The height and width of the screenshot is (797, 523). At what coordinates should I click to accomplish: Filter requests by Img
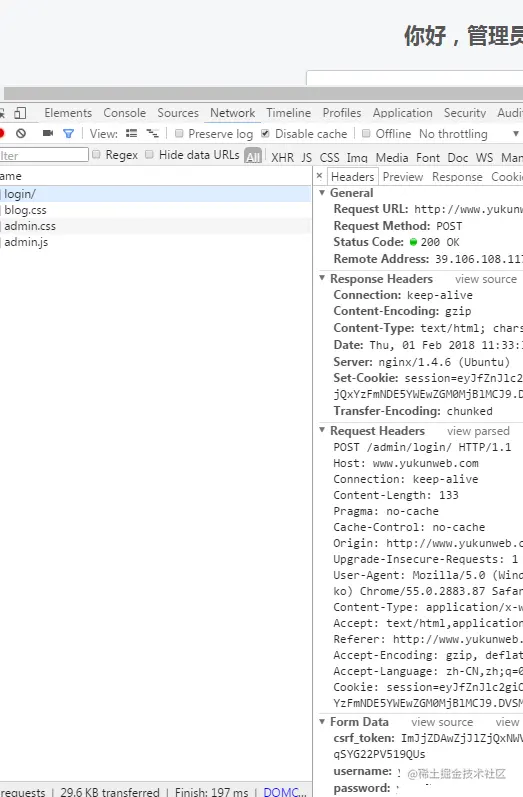tap(357, 158)
